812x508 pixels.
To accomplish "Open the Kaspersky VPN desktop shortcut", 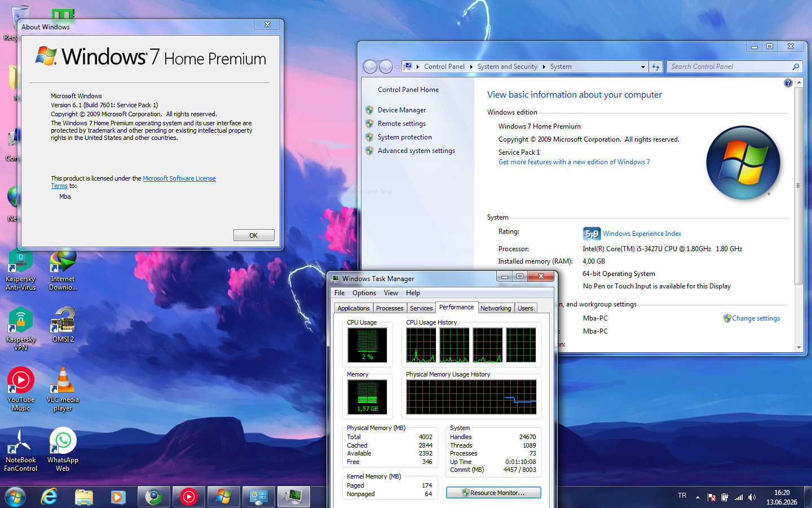I will 20,330.
